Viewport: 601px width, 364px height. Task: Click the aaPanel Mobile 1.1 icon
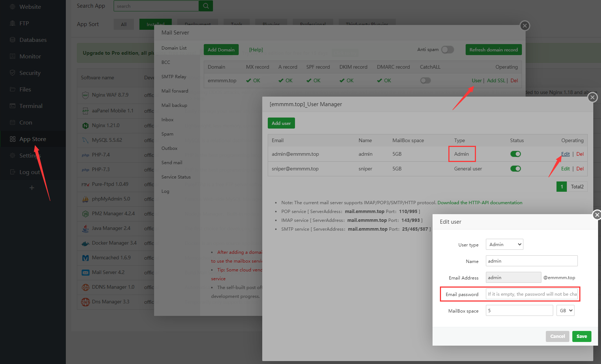85,111
